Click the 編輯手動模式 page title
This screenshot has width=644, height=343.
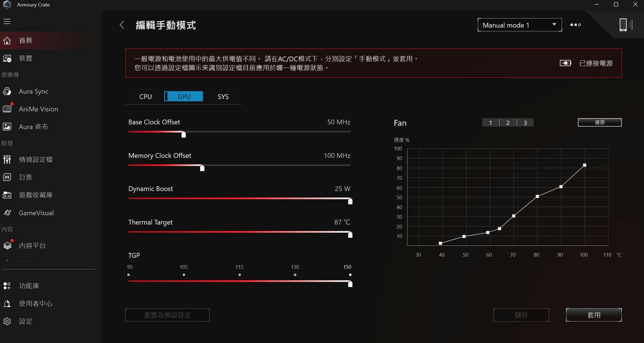[x=166, y=25]
